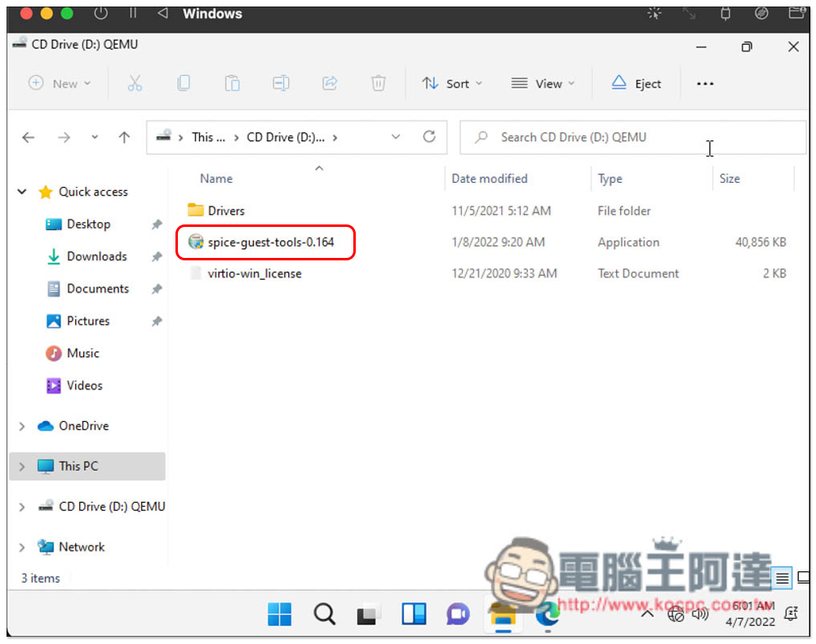This screenshot has height=644, width=816.
Task: Select OneDrive in sidebar
Action: (73, 426)
